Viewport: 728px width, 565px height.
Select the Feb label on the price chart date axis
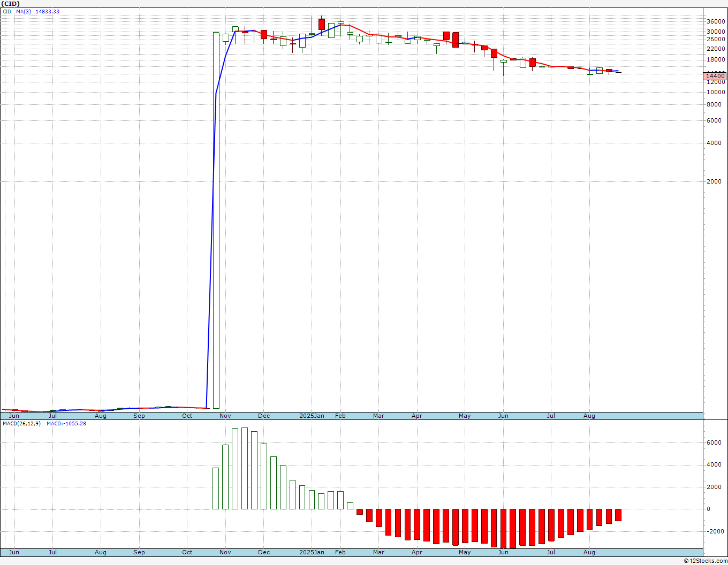[x=340, y=416]
